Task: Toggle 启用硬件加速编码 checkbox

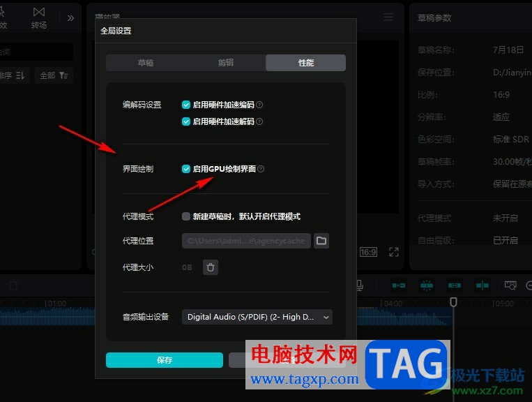Action: point(186,105)
